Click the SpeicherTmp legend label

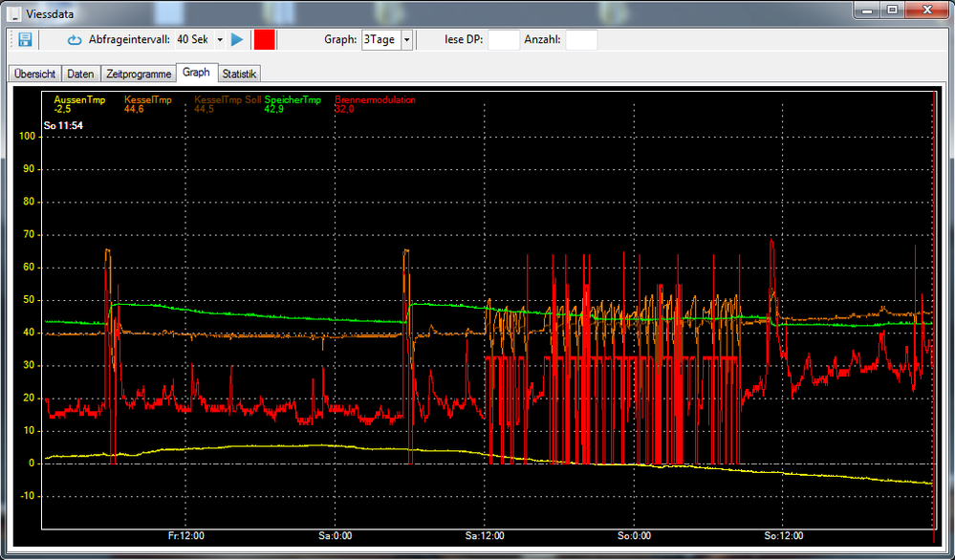pos(293,99)
